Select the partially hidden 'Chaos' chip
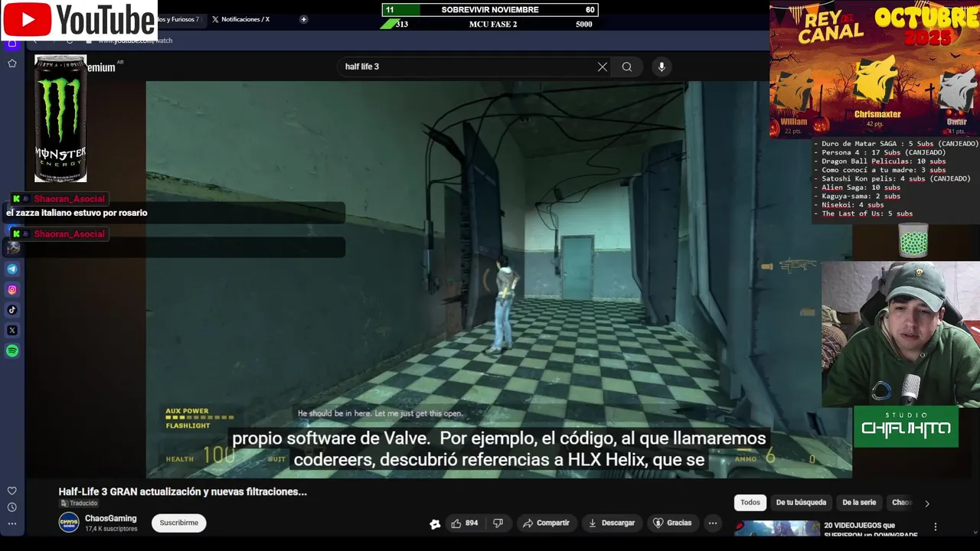This screenshot has height=551, width=980. point(902,503)
